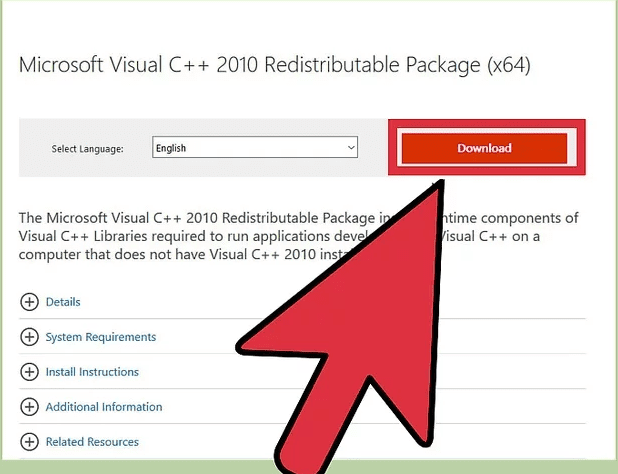The image size is (618, 474).
Task: Click the Additional Information plus icon
Action: [x=29, y=407]
